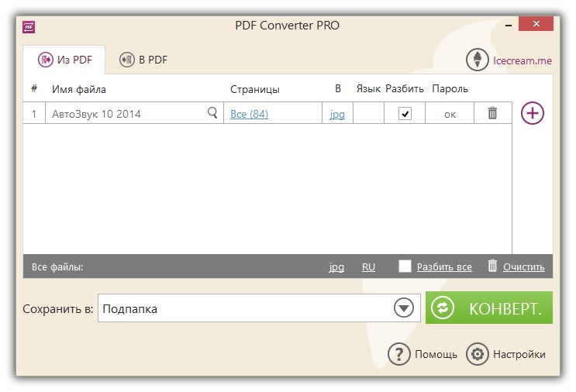Open the Все (84) pages selection link
Image resolution: width=576 pixels, height=392 pixels.
[x=249, y=114]
